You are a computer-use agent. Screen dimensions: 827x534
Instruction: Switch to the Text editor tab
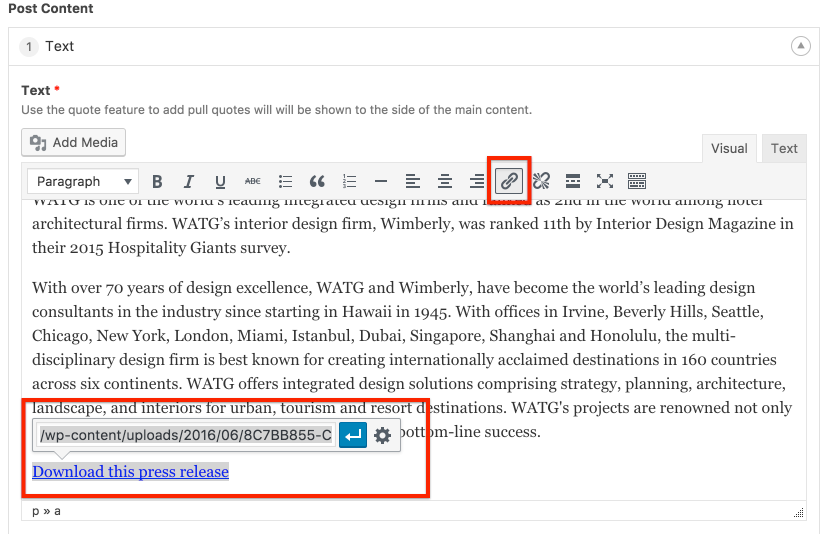click(x=784, y=148)
